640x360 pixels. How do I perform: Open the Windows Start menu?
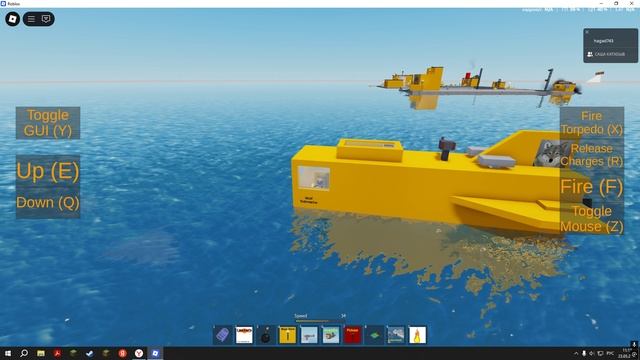click(8, 353)
